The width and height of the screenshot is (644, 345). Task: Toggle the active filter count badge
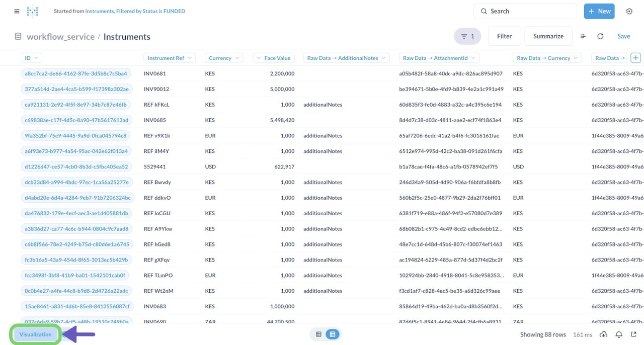tap(467, 36)
